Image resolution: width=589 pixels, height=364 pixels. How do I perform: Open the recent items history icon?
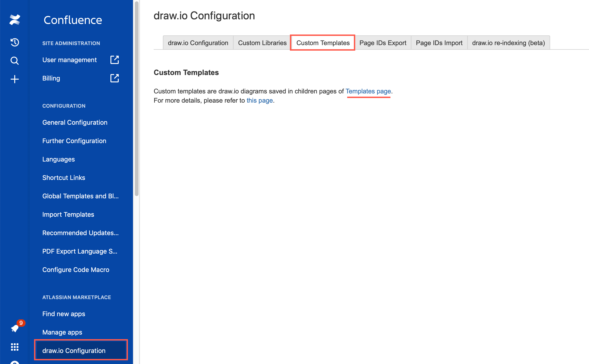point(14,42)
